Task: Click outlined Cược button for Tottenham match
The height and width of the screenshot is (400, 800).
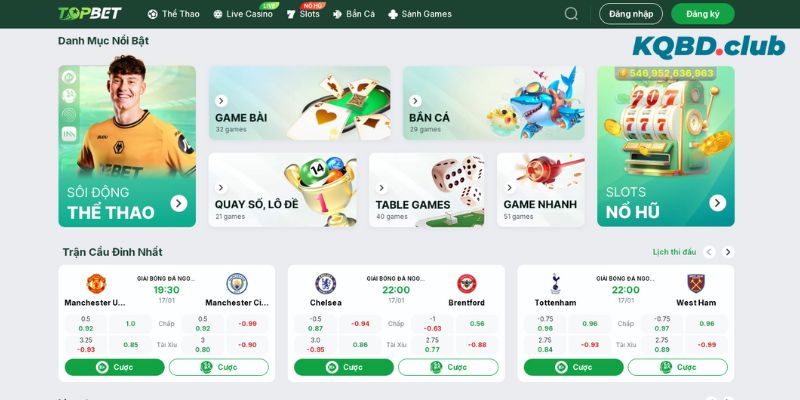Action: 678,367
